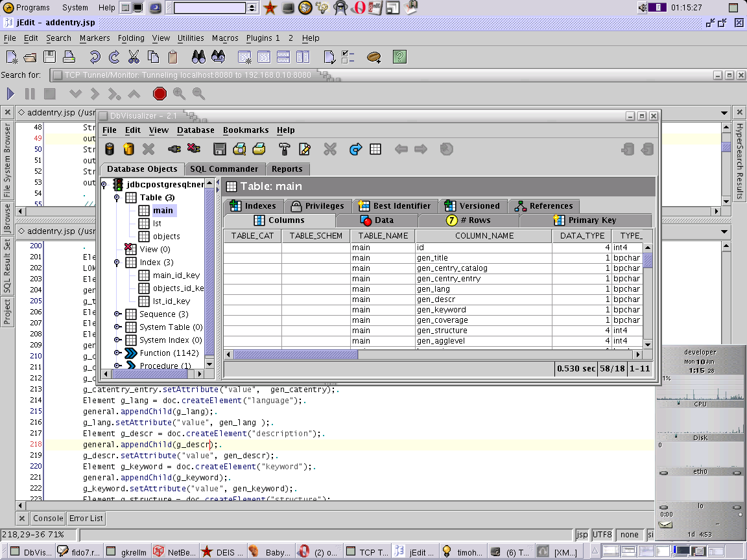The height and width of the screenshot is (560, 747).
Task: Click DbVisualizer's print preview icon
Action: (x=240, y=150)
